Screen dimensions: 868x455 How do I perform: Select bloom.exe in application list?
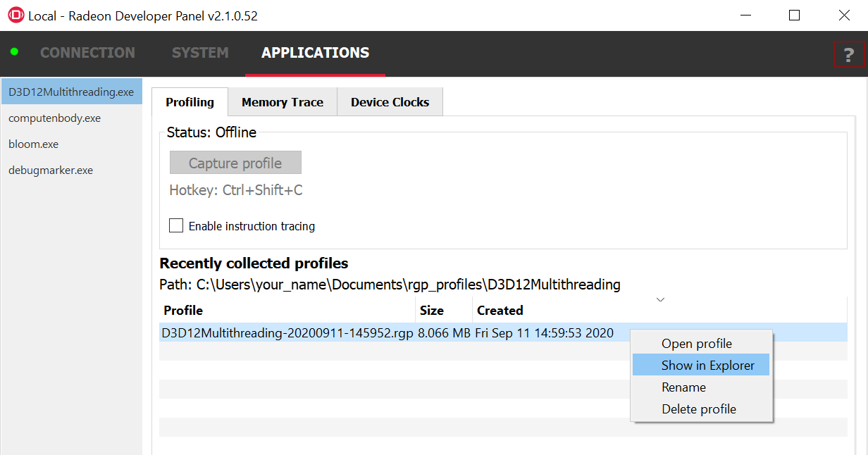click(34, 144)
